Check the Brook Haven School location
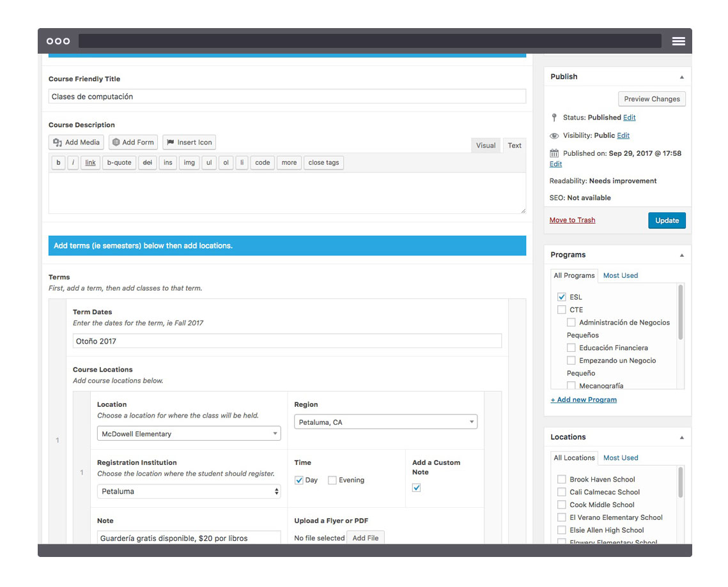The width and height of the screenshot is (728, 587). pos(561,480)
